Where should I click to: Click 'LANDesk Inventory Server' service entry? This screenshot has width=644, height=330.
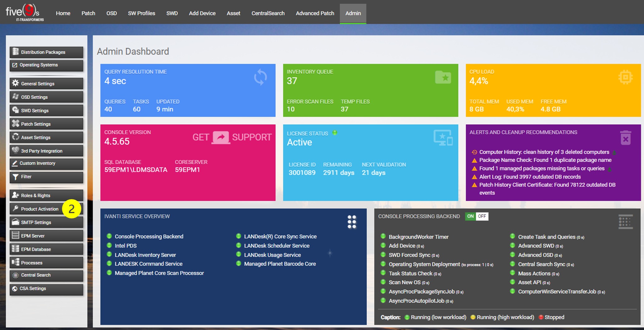(145, 255)
